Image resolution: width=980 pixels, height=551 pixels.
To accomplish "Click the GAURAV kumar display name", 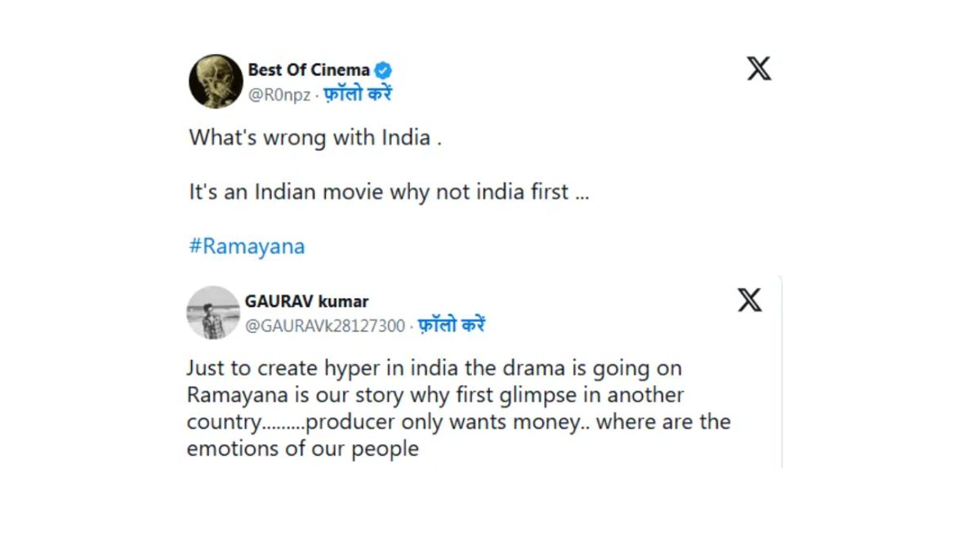I will coord(307,300).
